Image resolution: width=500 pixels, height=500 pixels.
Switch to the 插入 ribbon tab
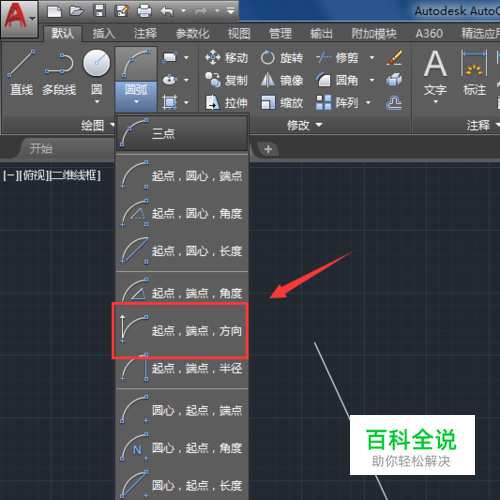click(104, 33)
